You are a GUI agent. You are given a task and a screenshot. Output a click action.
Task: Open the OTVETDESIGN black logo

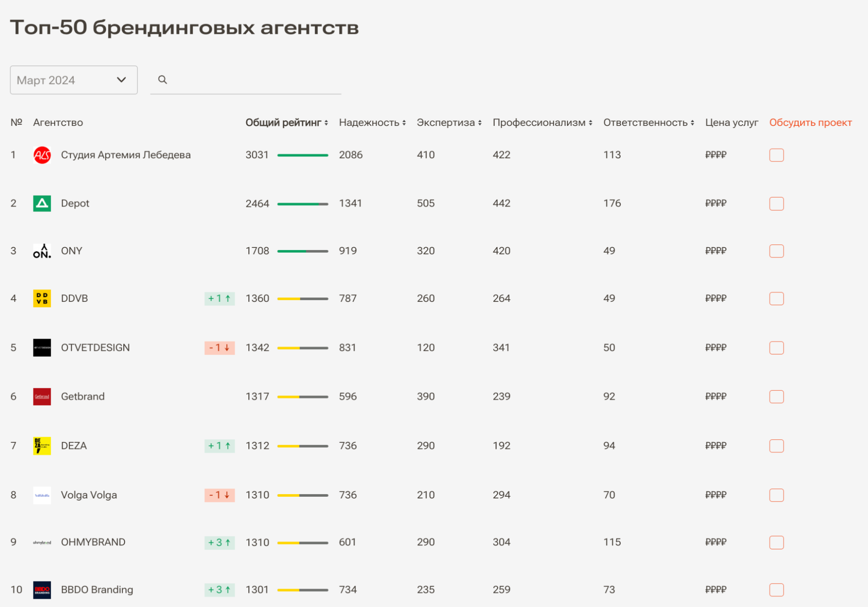pos(42,347)
